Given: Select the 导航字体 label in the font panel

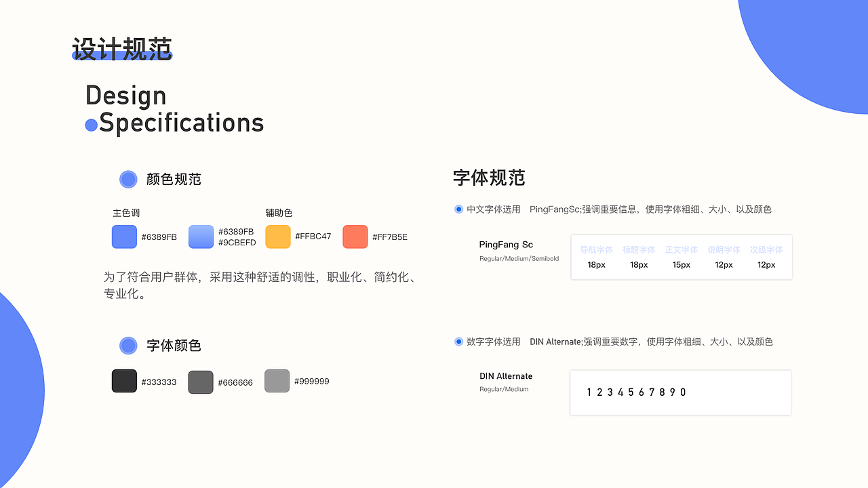Looking at the screenshot, I should pos(596,249).
